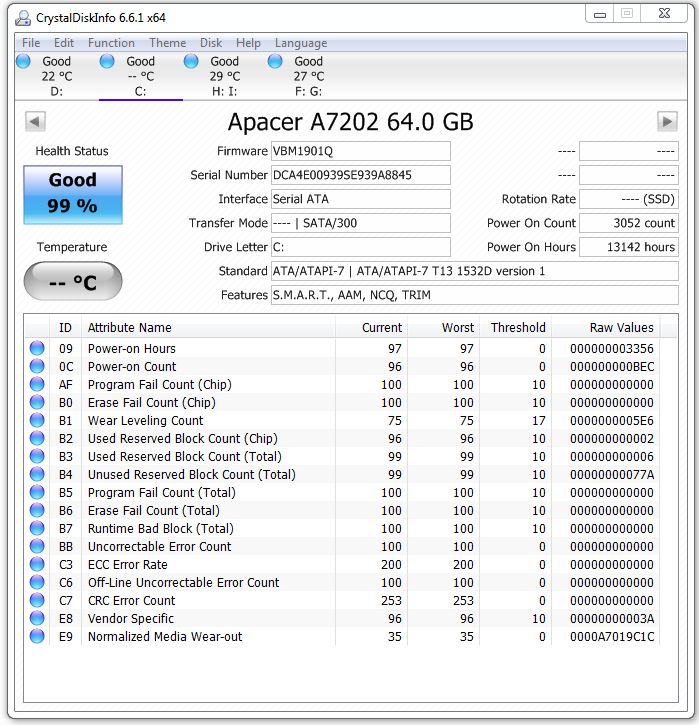The image size is (699, 725).
Task: Select the H: I: disk status orb
Action: click(x=191, y=61)
